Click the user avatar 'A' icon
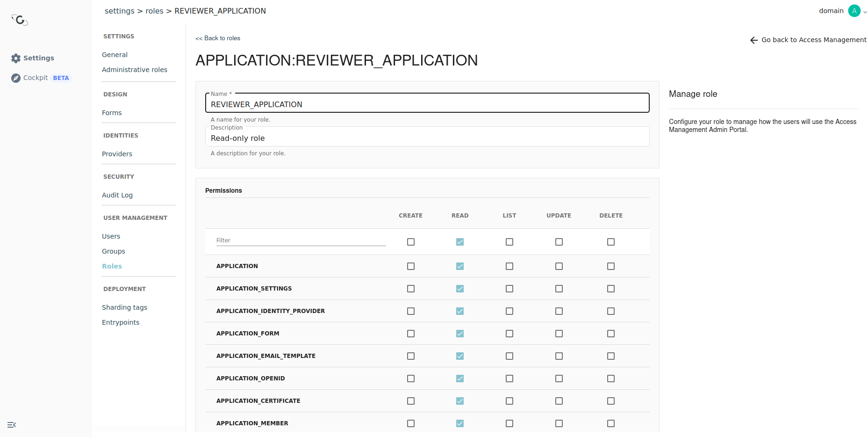 point(854,11)
